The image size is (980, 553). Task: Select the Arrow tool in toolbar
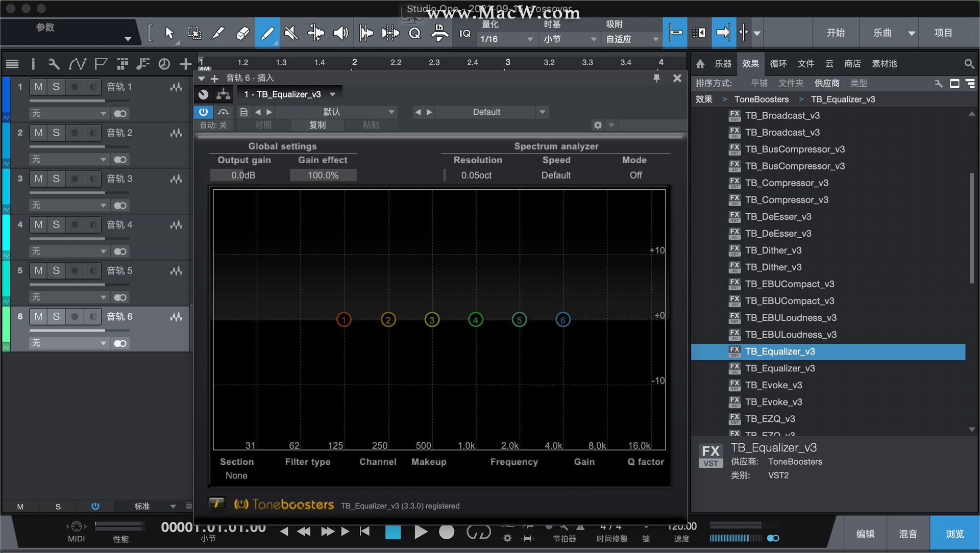pyautogui.click(x=169, y=33)
